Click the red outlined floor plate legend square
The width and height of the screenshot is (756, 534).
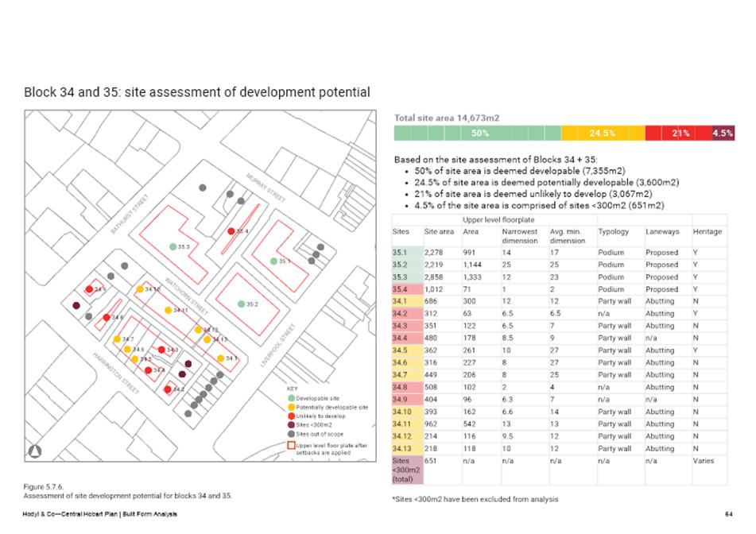tap(291, 445)
